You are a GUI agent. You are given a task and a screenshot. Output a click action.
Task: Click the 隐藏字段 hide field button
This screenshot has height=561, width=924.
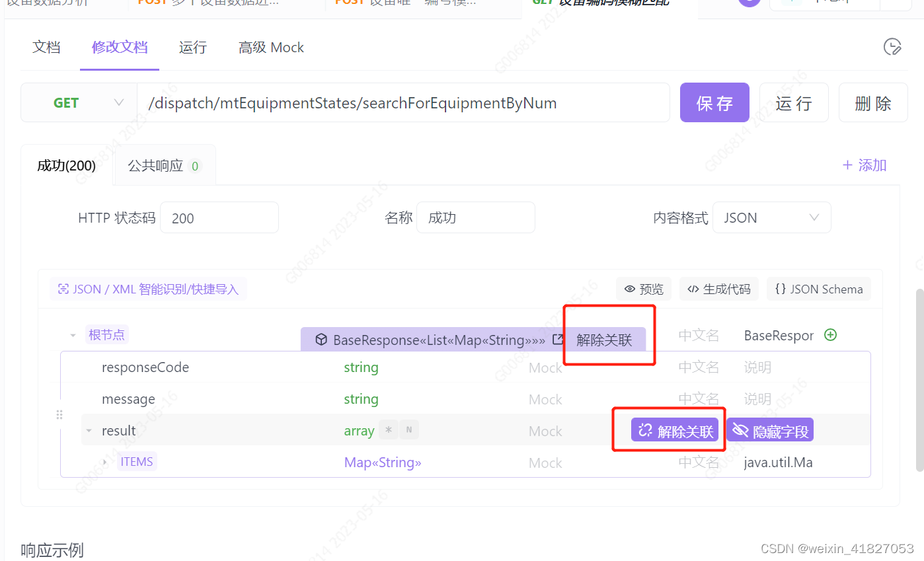(x=770, y=431)
